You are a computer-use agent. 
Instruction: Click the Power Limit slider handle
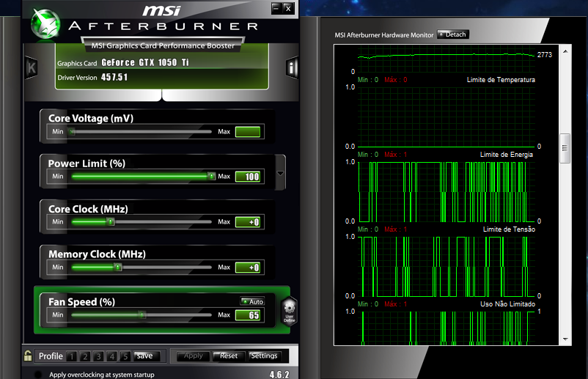pos(211,176)
